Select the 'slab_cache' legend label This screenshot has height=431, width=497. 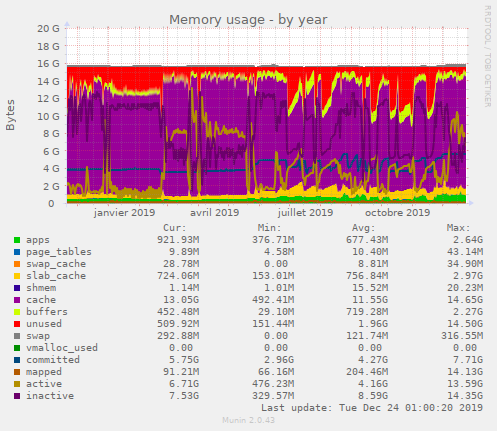tap(56, 276)
